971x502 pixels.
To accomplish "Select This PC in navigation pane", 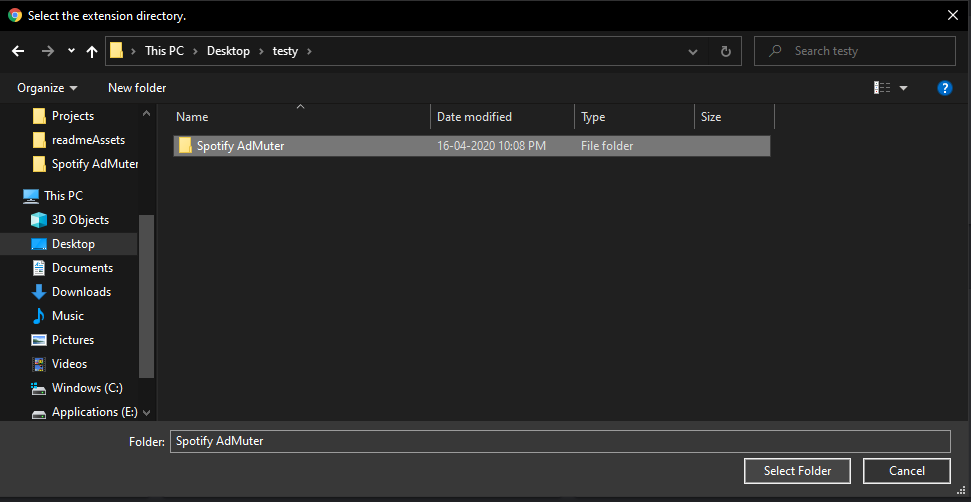I will [63, 196].
